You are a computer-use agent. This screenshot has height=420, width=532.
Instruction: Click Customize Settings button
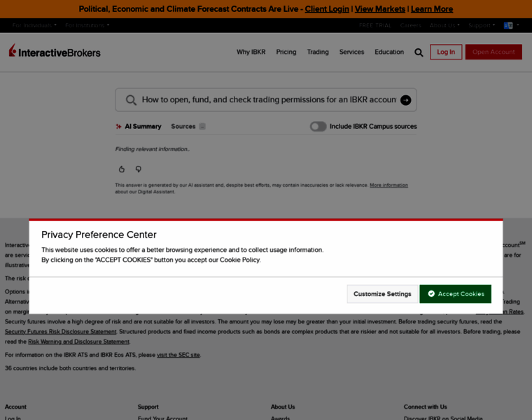[x=382, y=294]
